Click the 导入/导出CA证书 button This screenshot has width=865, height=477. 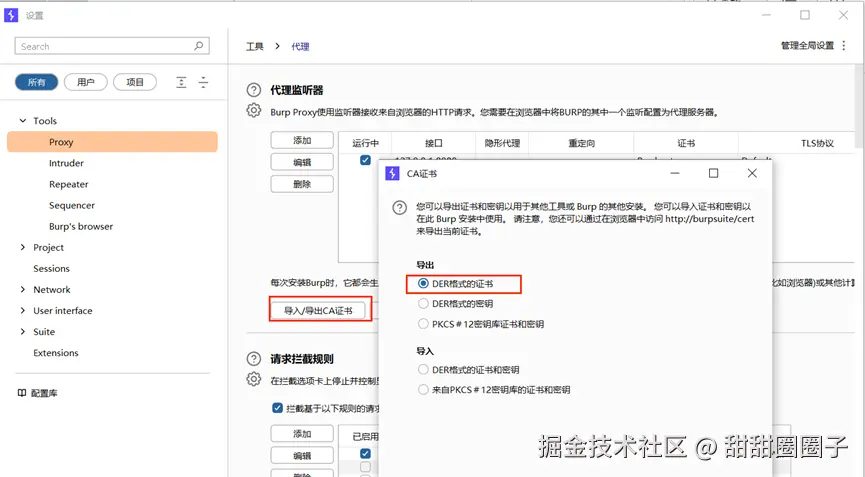tap(318, 310)
